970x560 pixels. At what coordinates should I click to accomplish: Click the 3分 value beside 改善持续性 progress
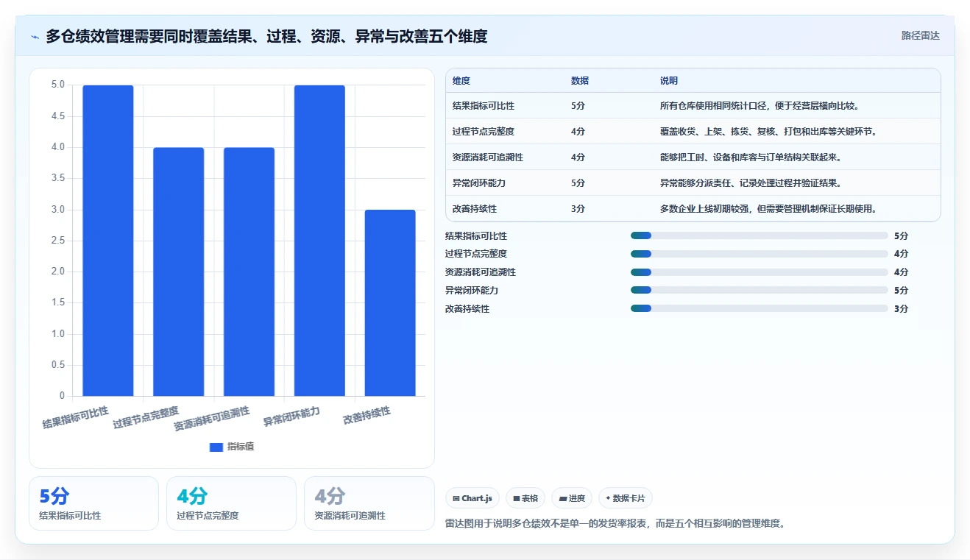click(x=901, y=309)
